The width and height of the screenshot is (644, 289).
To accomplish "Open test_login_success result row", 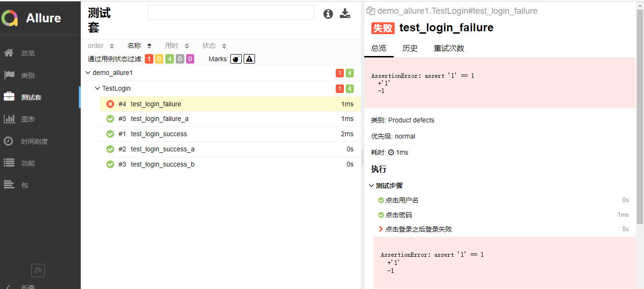I will (x=159, y=134).
